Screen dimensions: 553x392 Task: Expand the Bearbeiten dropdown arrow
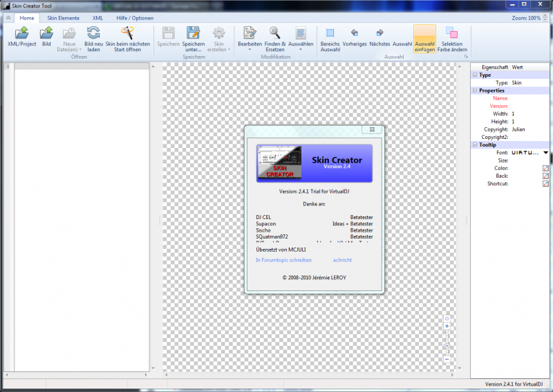pos(250,49)
